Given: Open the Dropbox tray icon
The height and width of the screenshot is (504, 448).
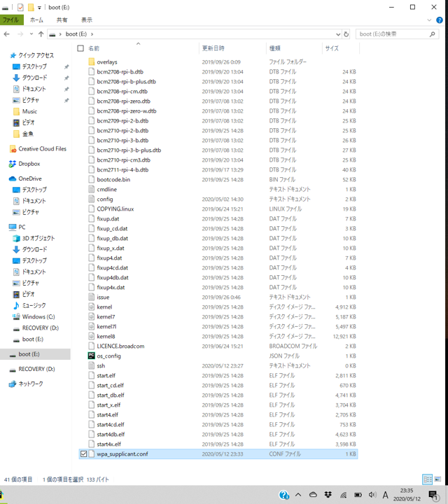Looking at the screenshot, I should click(328, 495).
